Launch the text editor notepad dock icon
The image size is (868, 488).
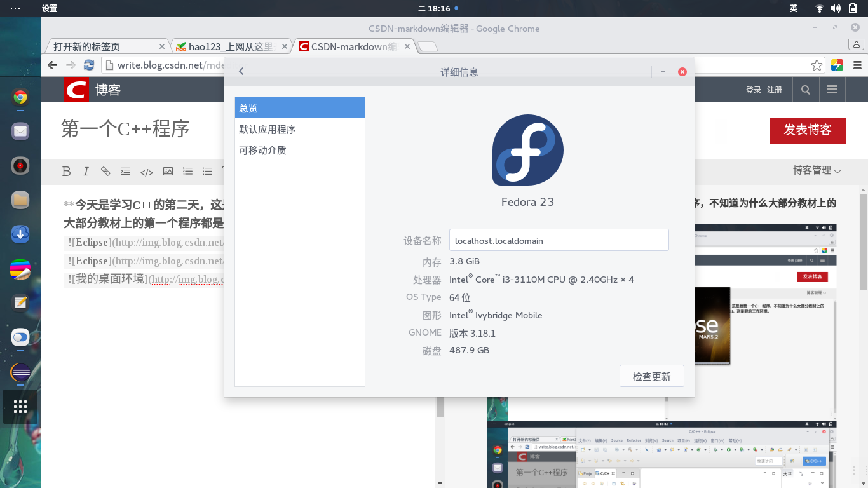pyautogui.click(x=20, y=303)
